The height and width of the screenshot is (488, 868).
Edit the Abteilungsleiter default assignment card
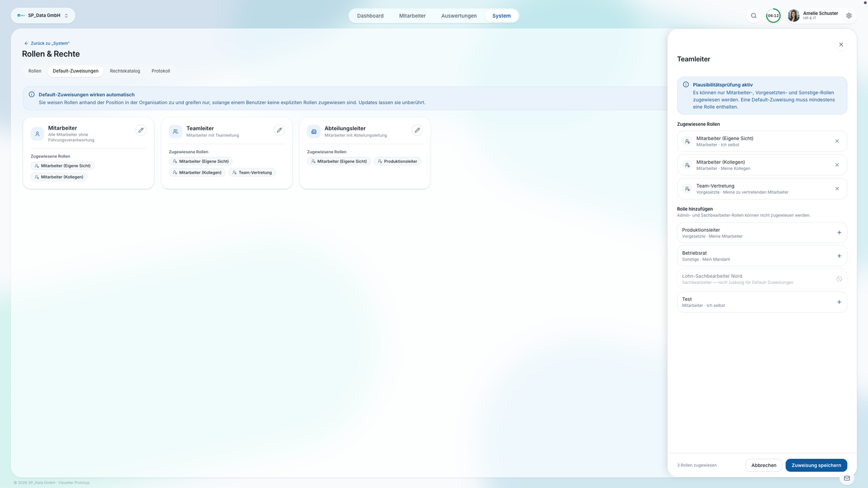(417, 130)
